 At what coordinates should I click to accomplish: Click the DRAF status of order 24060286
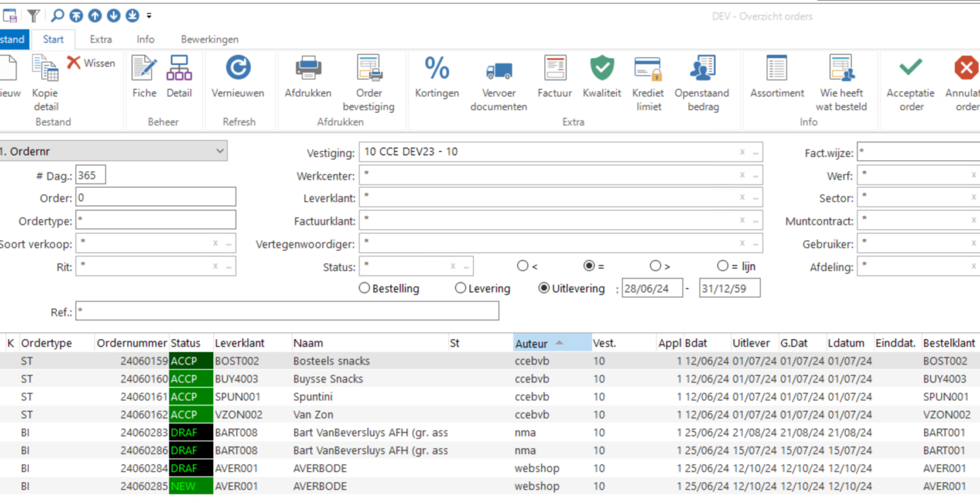[x=191, y=450]
